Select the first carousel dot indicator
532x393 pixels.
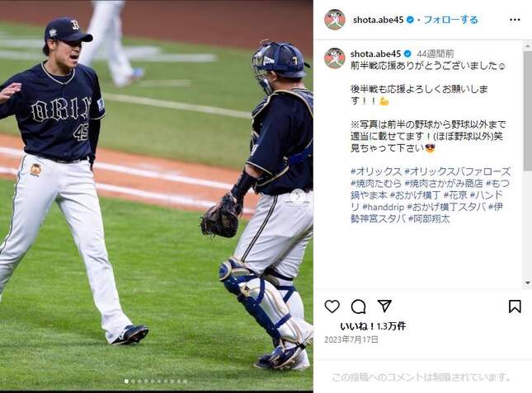(x=126, y=381)
